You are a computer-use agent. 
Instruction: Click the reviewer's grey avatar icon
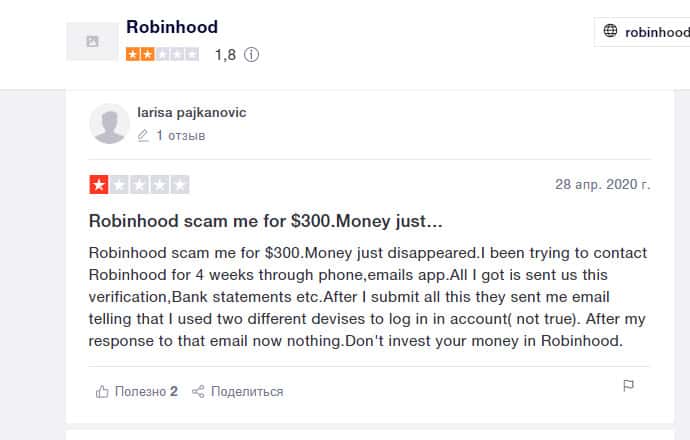click(109, 123)
